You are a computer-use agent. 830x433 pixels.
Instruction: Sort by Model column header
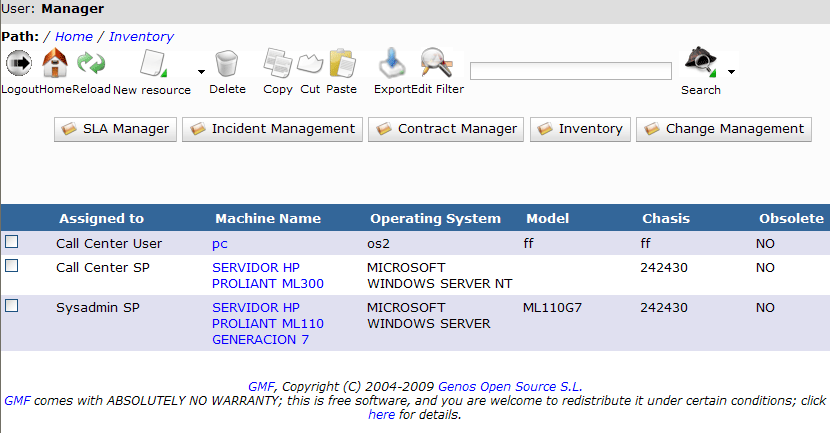(x=547, y=219)
